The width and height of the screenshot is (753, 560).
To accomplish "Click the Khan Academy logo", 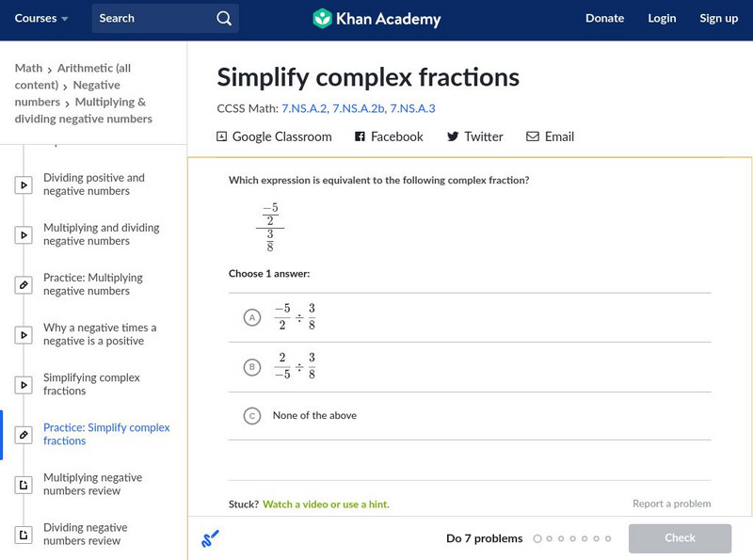I will pos(376,19).
